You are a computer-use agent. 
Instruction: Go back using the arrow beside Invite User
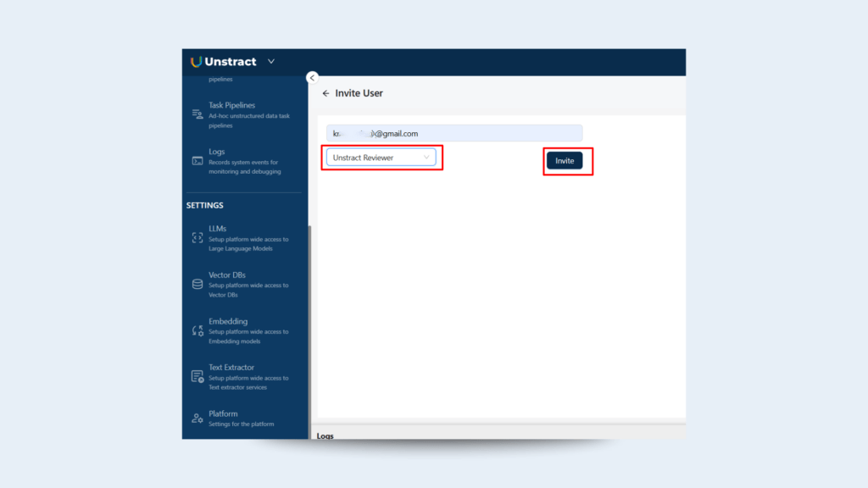325,93
